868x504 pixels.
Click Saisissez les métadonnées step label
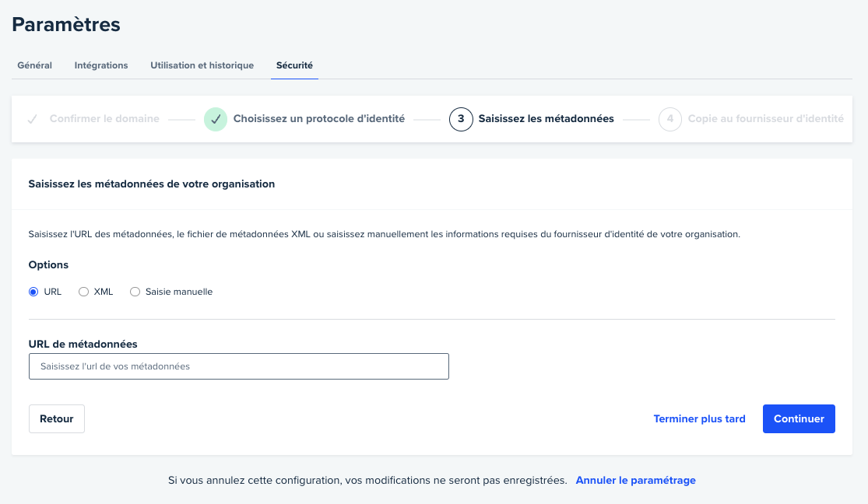pyautogui.click(x=546, y=118)
